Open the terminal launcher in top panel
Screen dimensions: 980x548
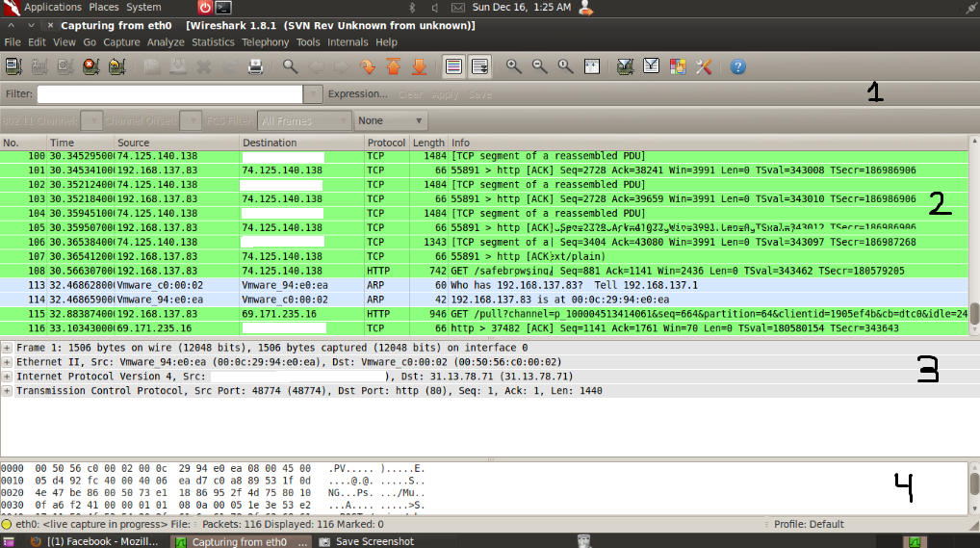point(223,8)
